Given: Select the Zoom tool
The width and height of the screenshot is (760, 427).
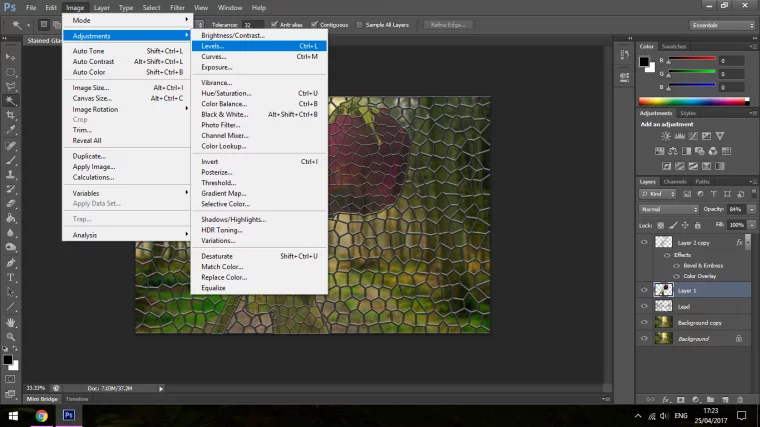Looking at the screenshot, I should 10,336.
